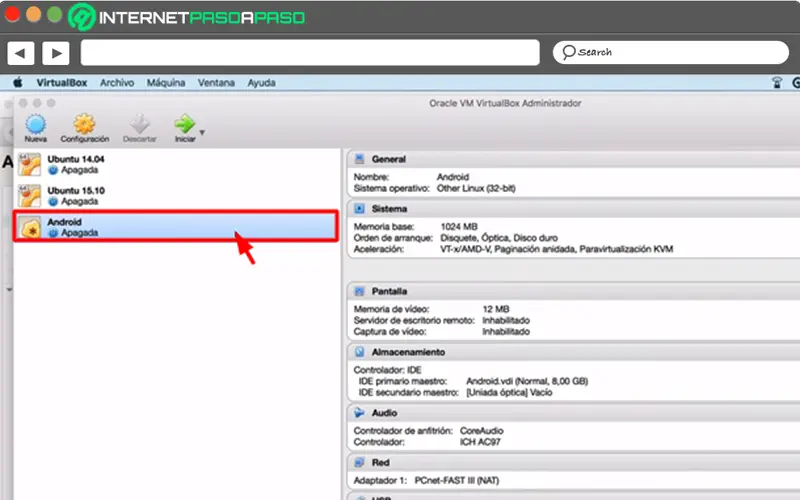Click the Almacenamiento section icon

click(359, 352)
